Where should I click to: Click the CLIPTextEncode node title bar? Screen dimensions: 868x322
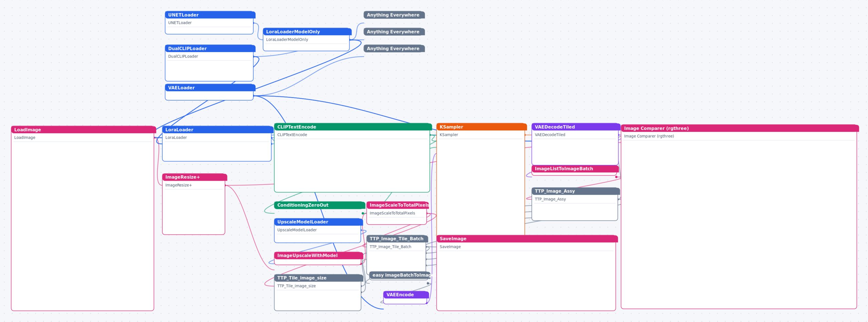[x=353, y=127]
